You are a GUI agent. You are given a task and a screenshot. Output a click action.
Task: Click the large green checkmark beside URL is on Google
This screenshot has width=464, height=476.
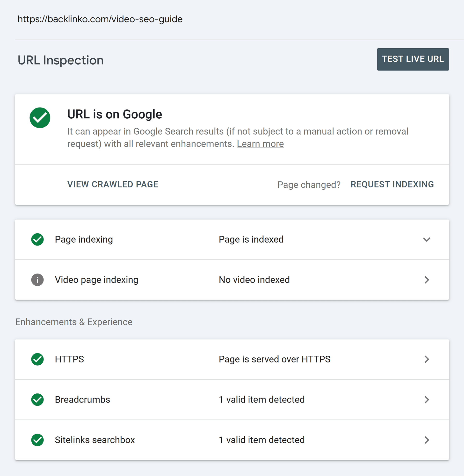click(x=40, y=118)
